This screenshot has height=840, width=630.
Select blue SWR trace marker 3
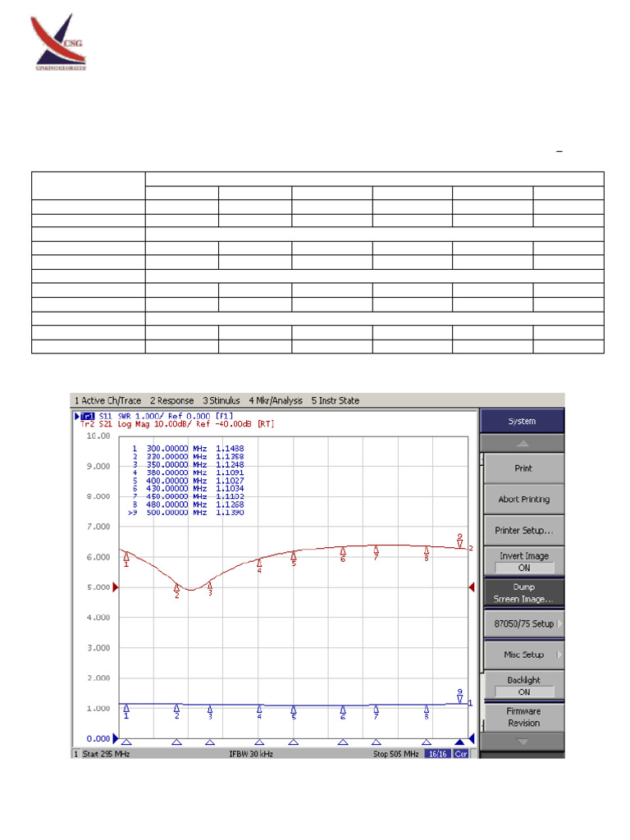(x=210, y=713)
